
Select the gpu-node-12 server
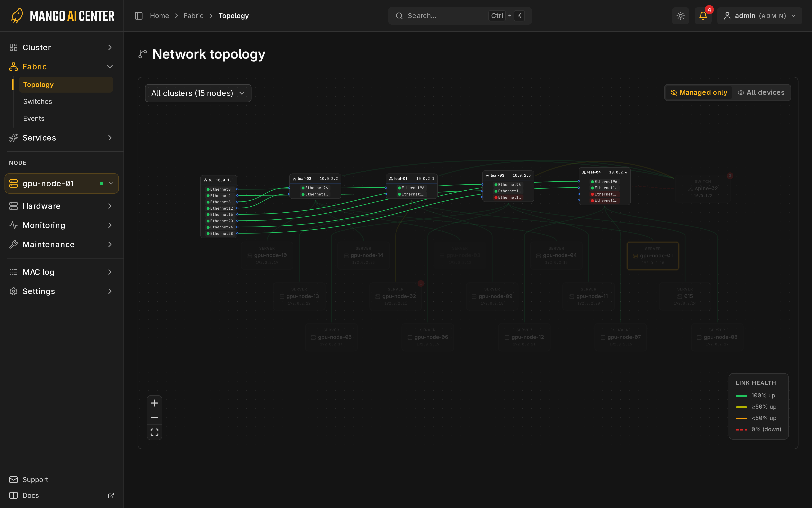pyautogui.click(x=524, y=337)
